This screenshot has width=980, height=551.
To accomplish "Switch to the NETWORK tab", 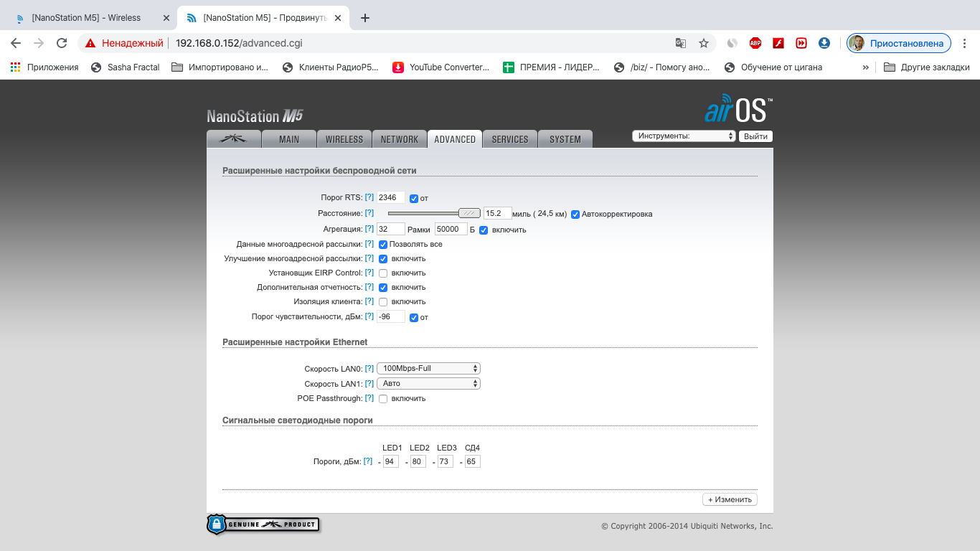I will coord(400,139).
